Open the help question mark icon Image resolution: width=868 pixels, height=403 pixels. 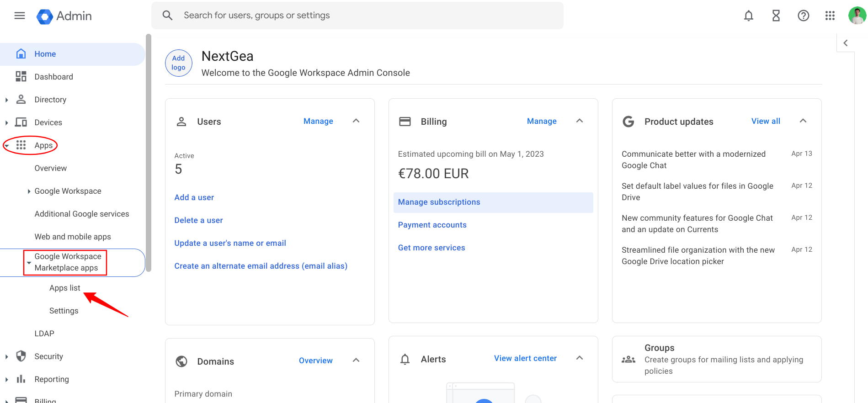[804, 16]
